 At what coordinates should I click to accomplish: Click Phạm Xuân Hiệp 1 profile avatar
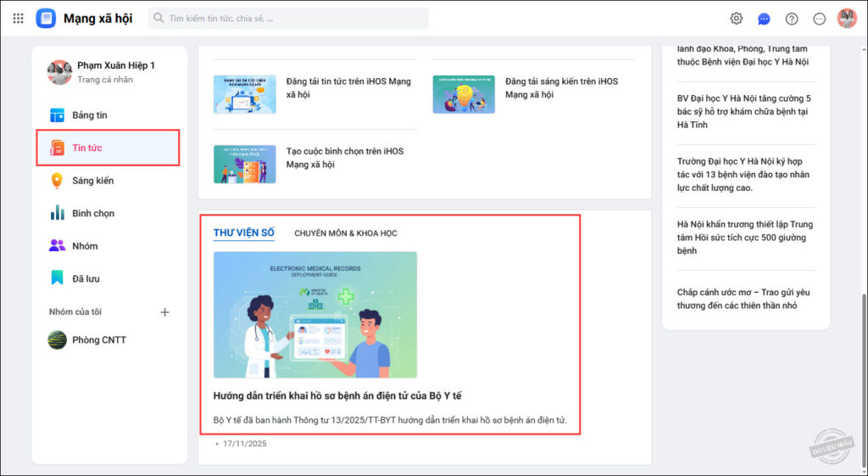coord(59,72)
